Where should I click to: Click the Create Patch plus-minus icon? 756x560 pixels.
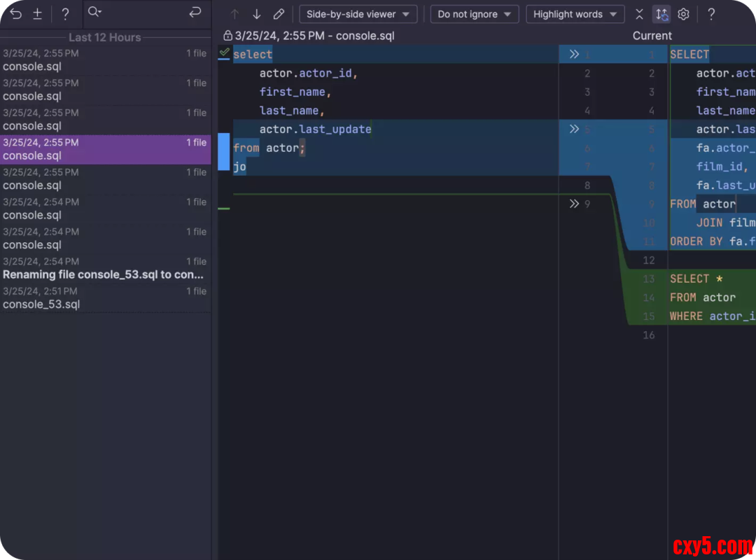(x=38, y=14)
